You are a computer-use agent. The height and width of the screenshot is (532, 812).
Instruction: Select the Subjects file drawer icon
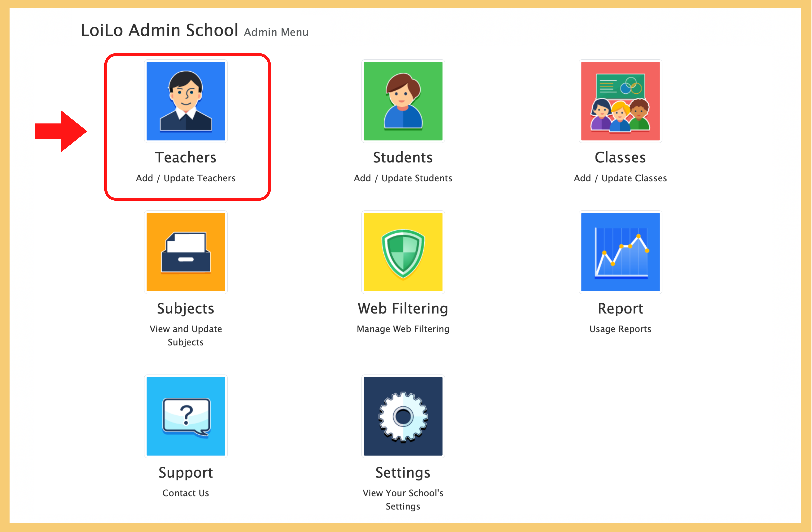click(186, 252)
